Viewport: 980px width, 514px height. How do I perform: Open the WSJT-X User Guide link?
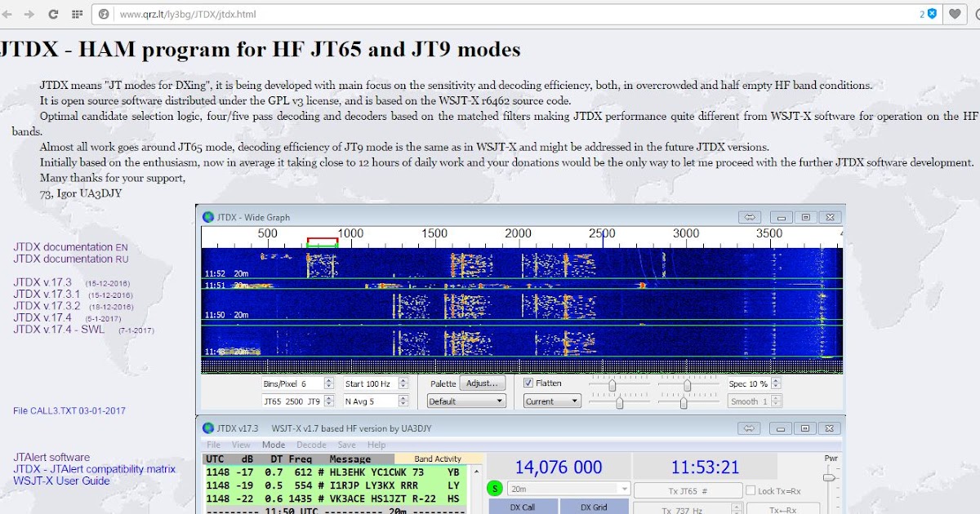62,481
